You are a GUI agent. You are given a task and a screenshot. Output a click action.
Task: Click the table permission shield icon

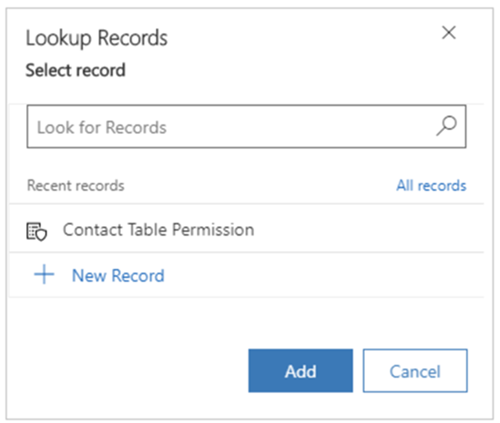coord(37,231)
